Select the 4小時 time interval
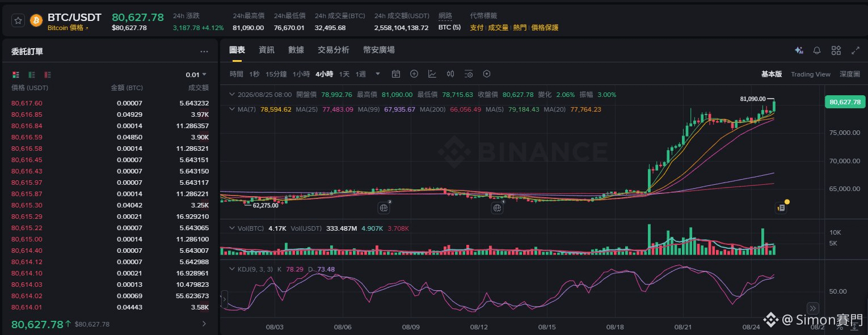 pos(325,74)
